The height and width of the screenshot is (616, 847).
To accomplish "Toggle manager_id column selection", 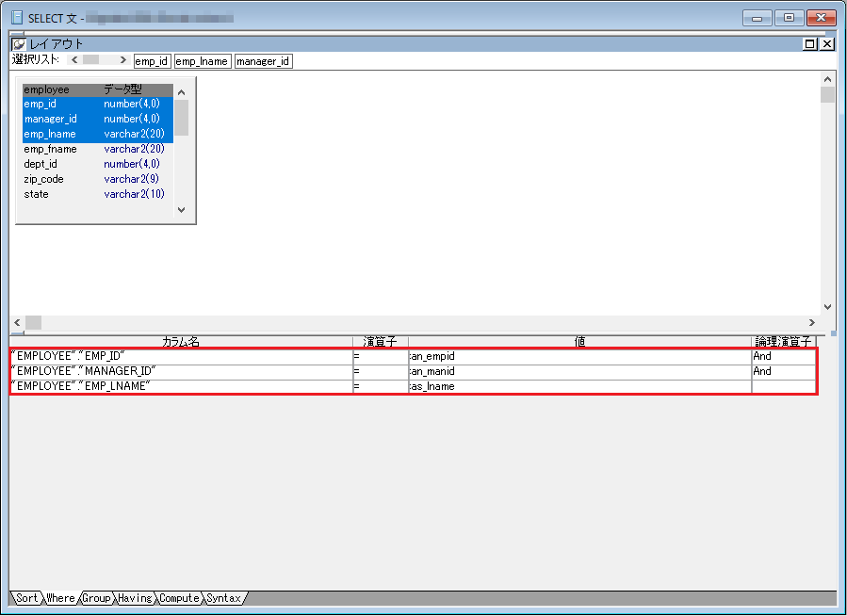I will pos(51,120).
